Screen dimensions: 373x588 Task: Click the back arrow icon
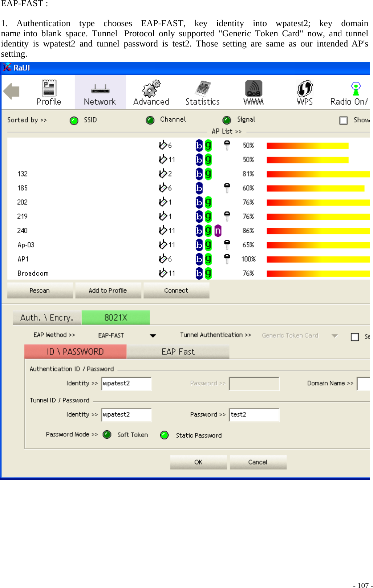click(11, 91)
